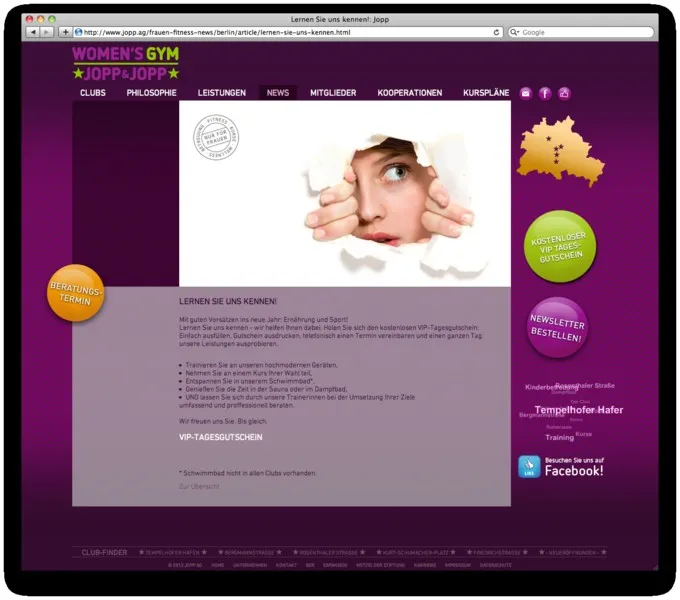Click the Kontakt footer link
The height and width of the screenshot is (600, 680).
tap(286, 565)
